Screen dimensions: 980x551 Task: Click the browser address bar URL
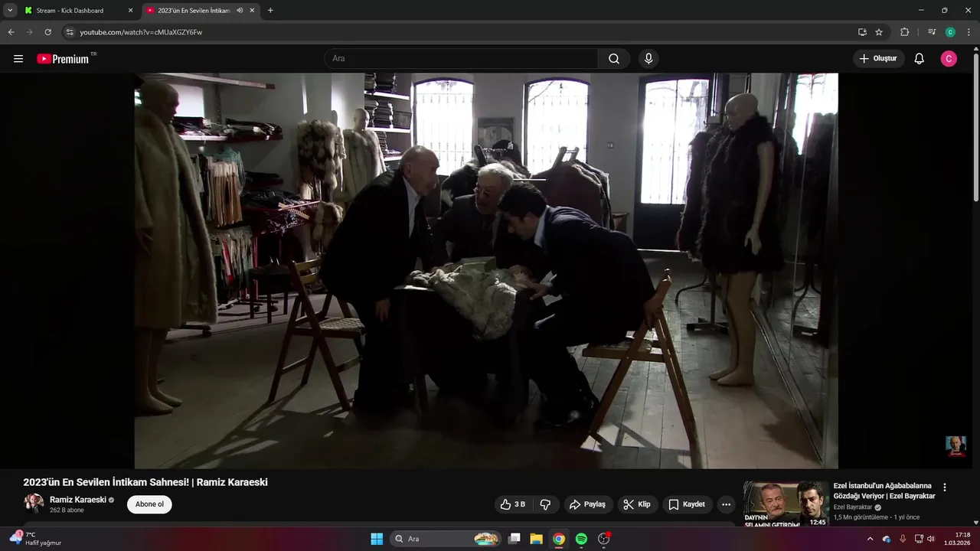coord(141,32)
